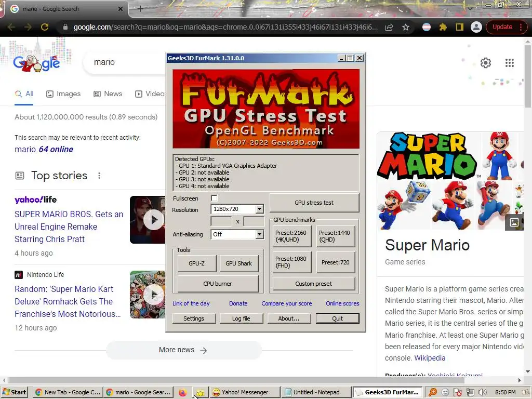The width and height of the screenshot is (532, 399).
Task: Open the Google apps grid
Action: [509, 63]
